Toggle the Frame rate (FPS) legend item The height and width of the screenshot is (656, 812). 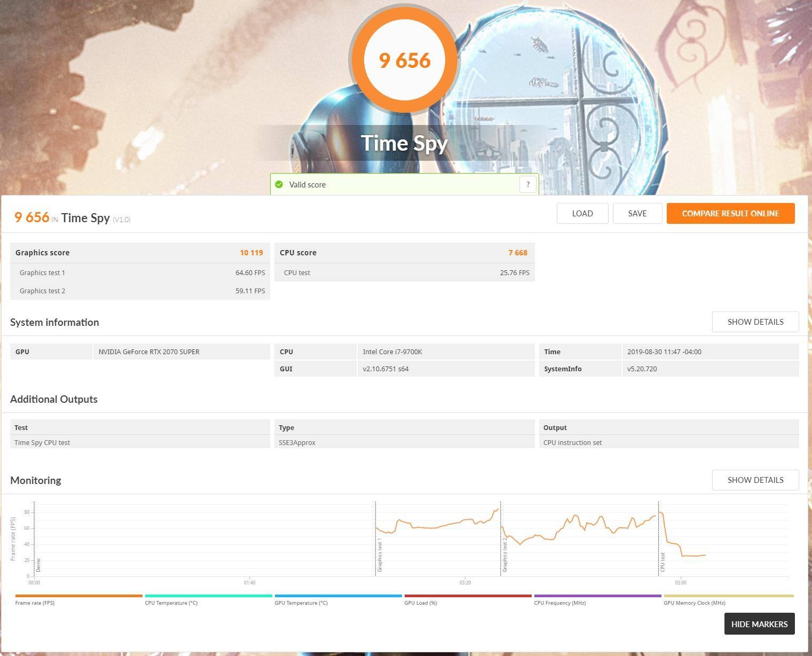click(35, 603)
